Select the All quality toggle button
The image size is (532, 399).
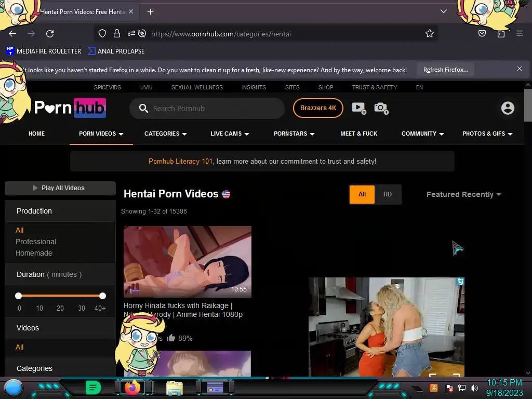point(362,194)
